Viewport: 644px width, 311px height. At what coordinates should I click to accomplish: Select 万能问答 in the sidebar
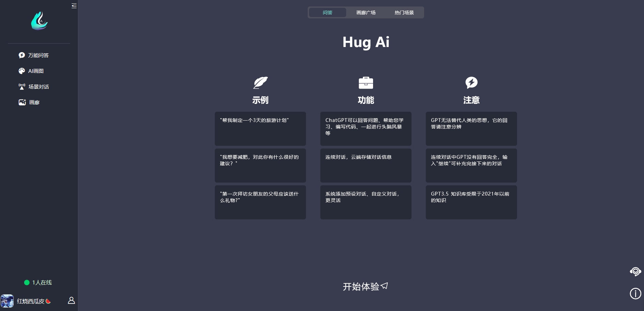39,55
